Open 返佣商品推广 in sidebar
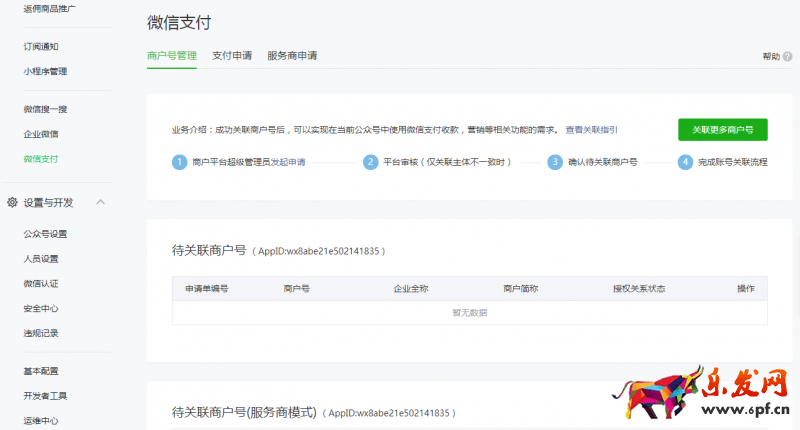This screenshot has height=430, width=800. [x=49, y=8]
